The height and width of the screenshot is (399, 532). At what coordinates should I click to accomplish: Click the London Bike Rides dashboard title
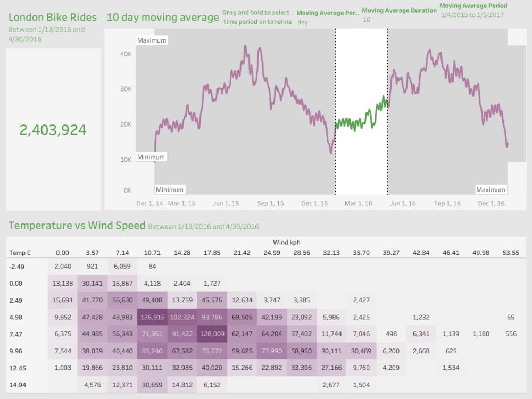coord(52,17)
